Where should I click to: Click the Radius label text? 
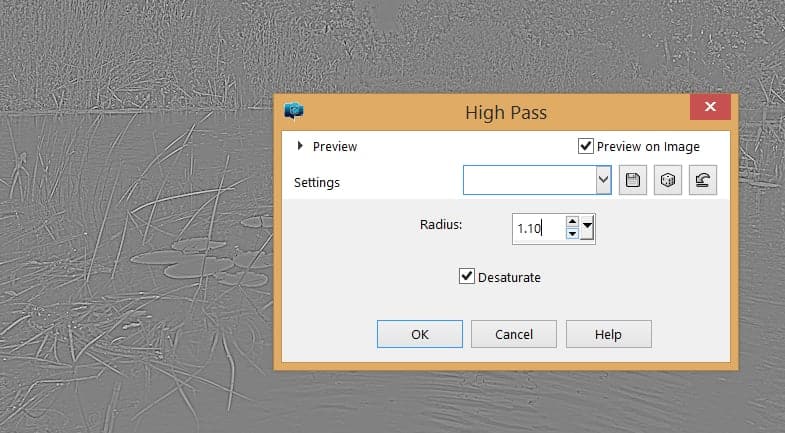[x=440, y=224]
